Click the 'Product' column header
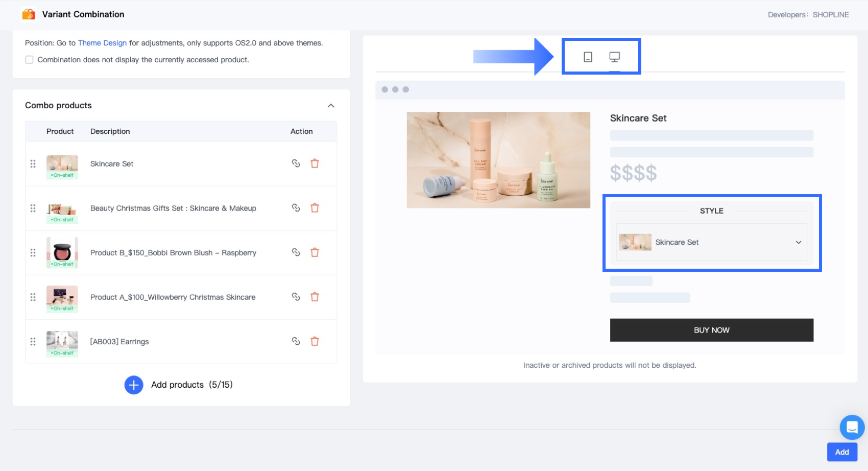This screenshot has width=868, height=471. tap(60, 131)
